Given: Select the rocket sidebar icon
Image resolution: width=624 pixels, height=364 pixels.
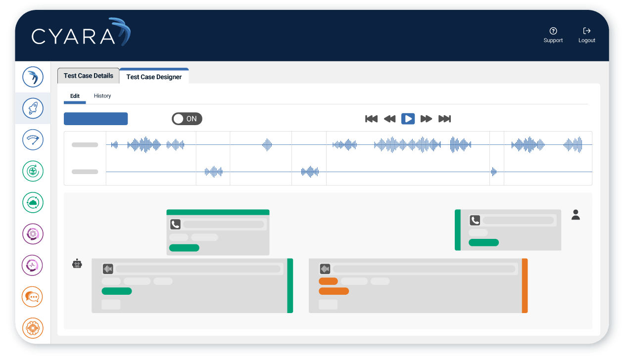Looking at the screenshot, I should 33,108.
